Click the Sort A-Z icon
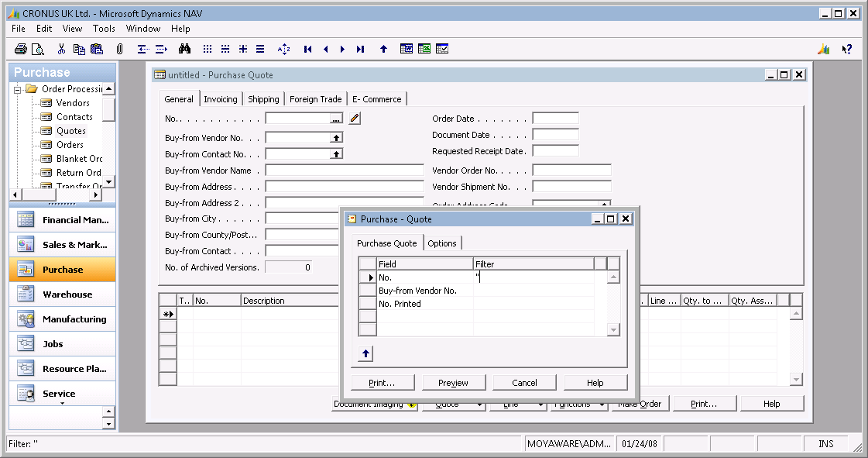868x458 pixels. (284, 50)
